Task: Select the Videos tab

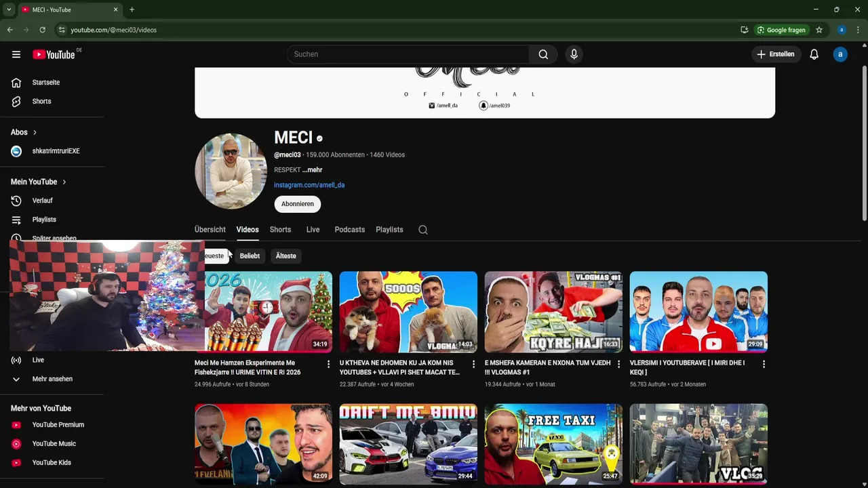Action: (x=248, y=230)
